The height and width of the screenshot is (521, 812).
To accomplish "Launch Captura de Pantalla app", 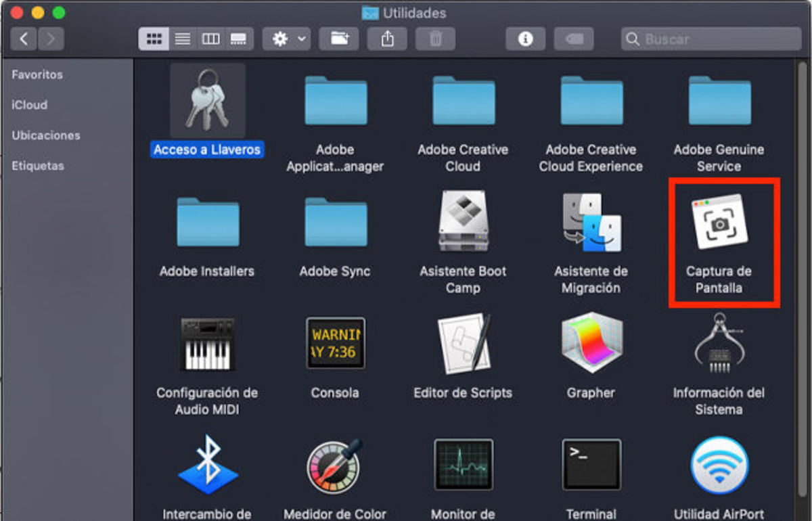I will (719, 222).
